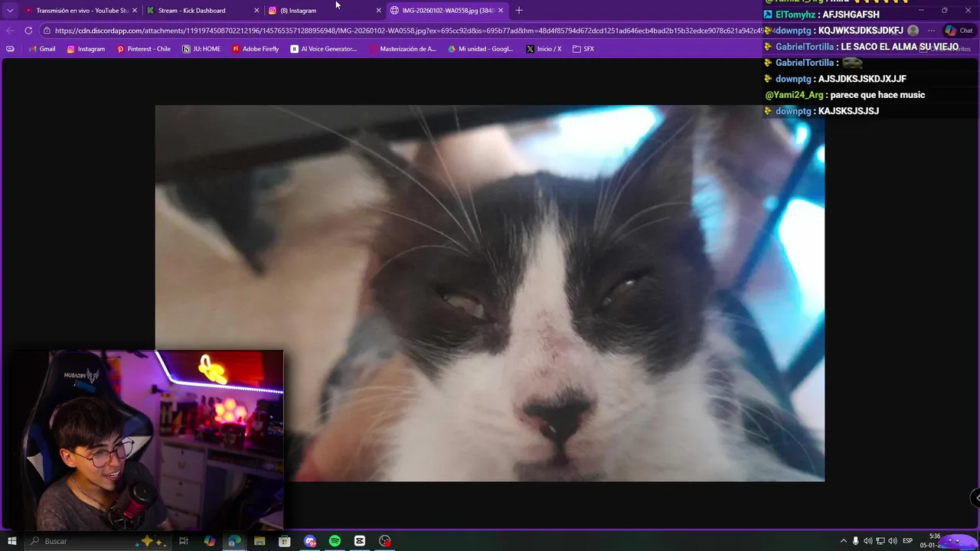Open the Adobe Firefly bookmark

point(255,49)
